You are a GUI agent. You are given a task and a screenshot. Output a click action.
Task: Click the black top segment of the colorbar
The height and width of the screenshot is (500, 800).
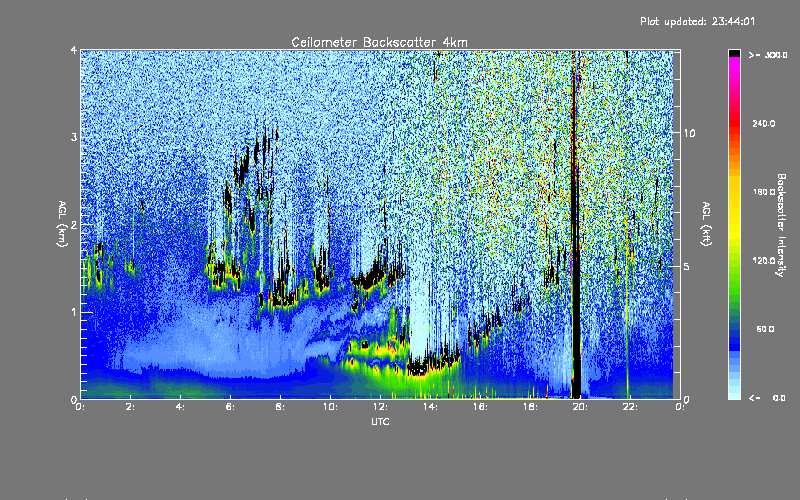(x=734, y=53)
